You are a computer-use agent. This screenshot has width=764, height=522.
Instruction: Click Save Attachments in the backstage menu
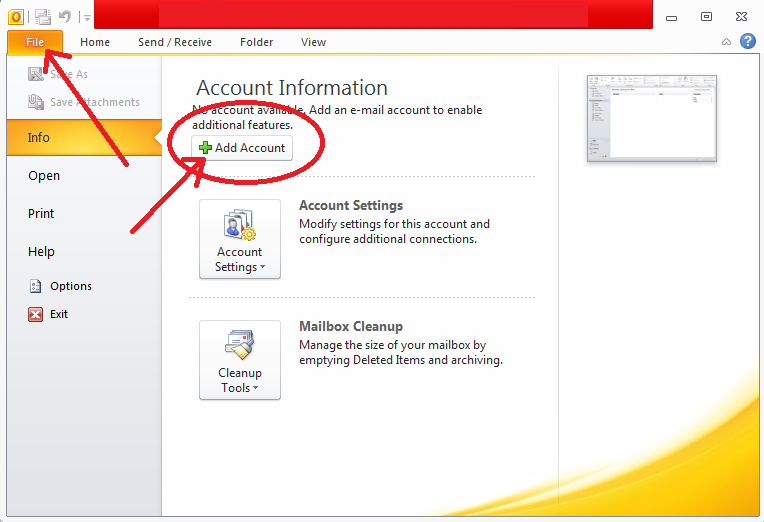84,102
